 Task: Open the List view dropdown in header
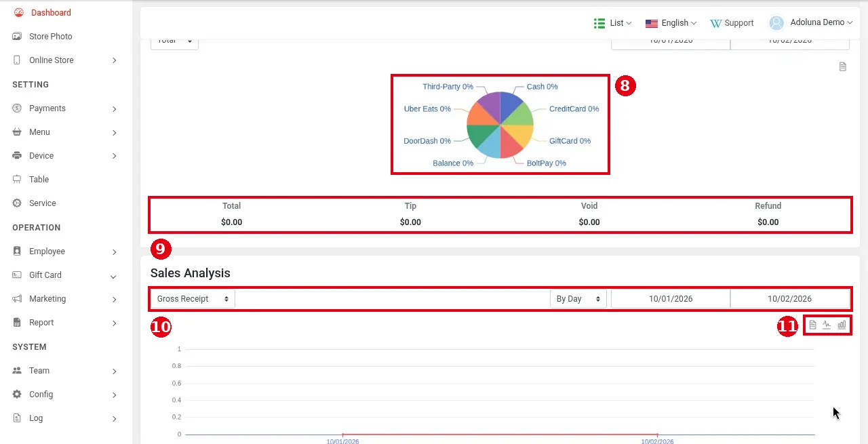click(x=613, y=23)
